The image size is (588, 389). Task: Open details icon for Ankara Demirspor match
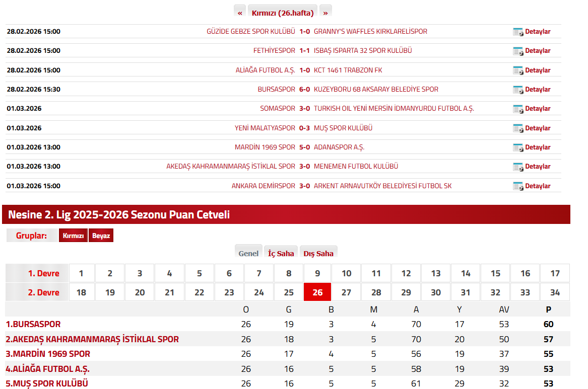518,186
